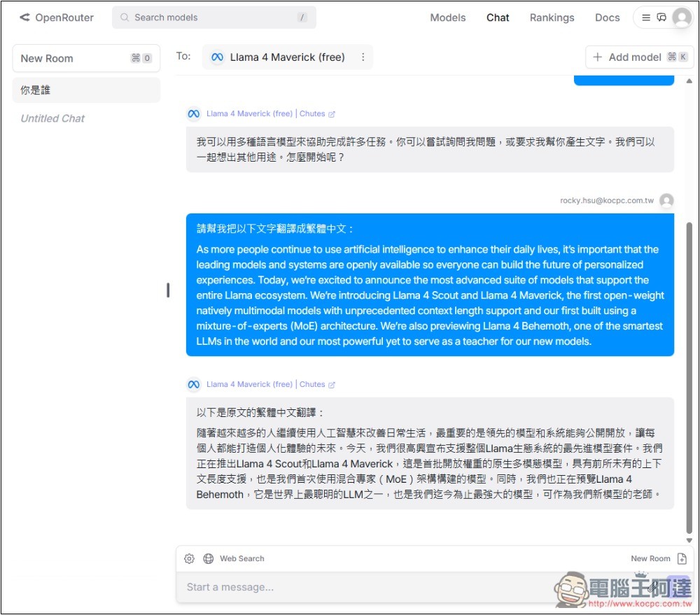Click the translated reply starting 以下是原文

tap(430, 453)
